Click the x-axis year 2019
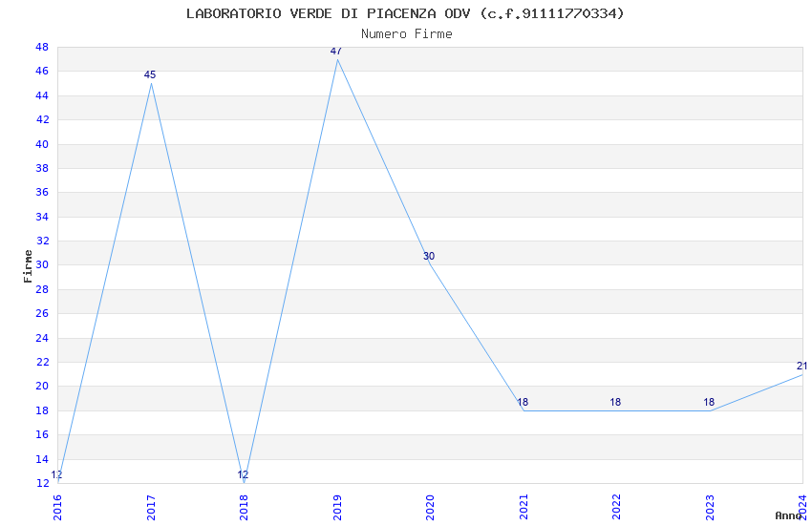Image resolution: width=812 pixels, height=525 pixels. [337, 508]
